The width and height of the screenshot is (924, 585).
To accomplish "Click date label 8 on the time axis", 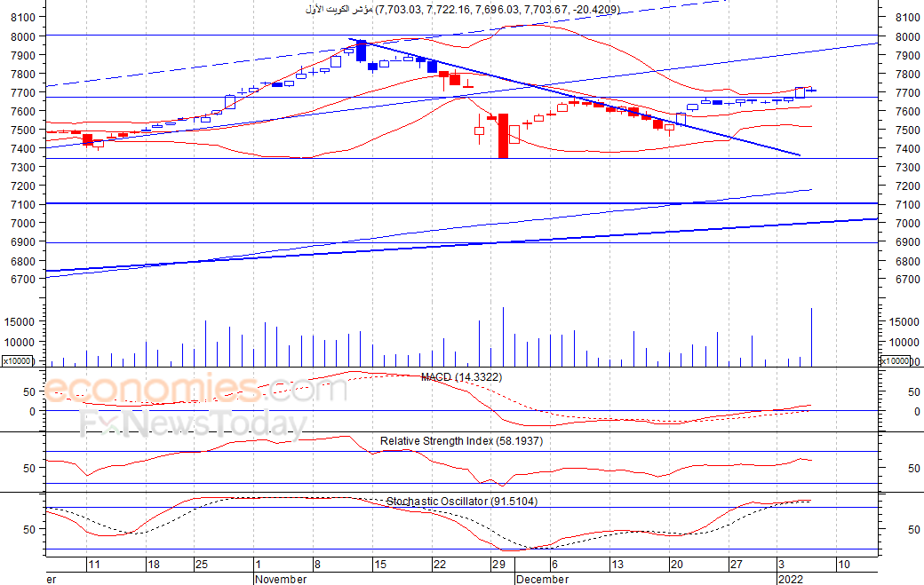I will [x=317, y=565].
